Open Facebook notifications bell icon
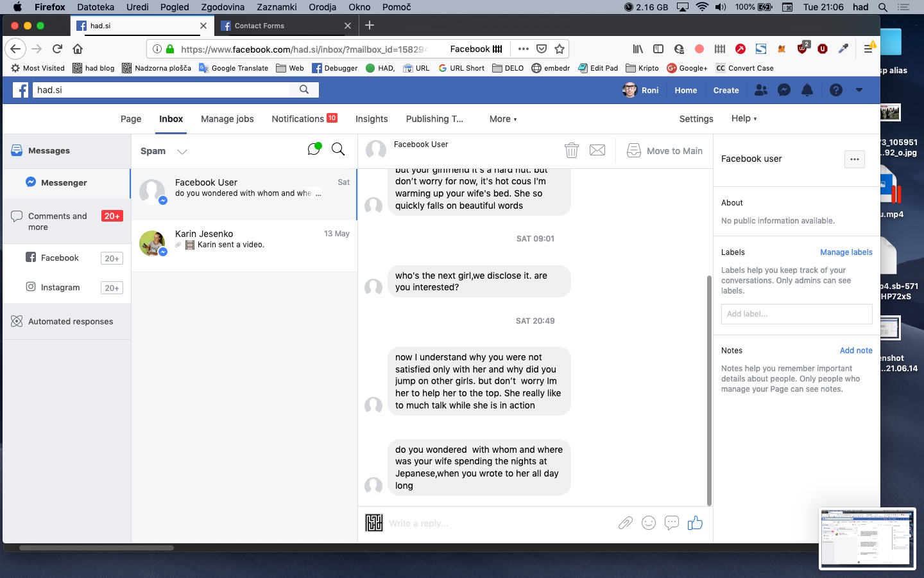 807,91
